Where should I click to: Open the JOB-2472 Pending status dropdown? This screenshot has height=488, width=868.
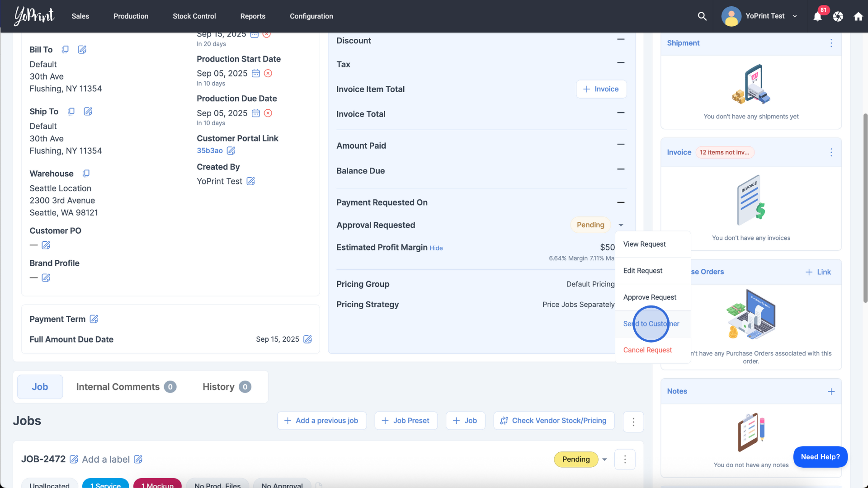coord(604,460)
